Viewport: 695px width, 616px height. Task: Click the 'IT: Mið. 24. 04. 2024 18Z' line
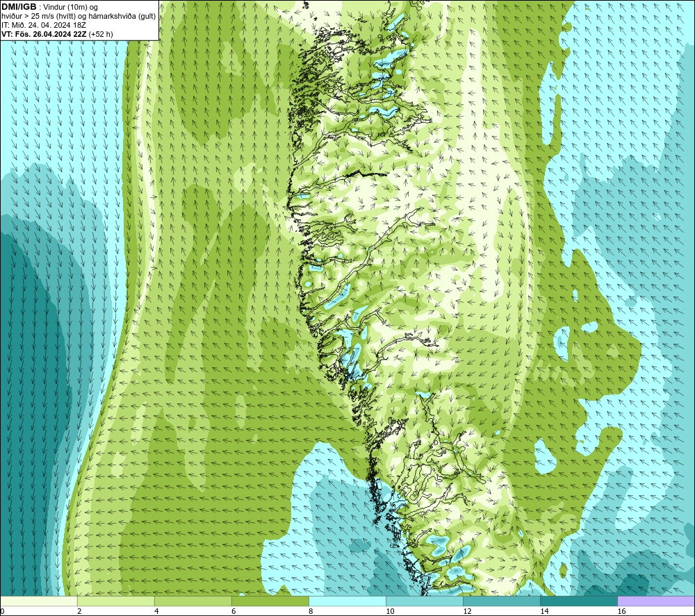(43, 25)
